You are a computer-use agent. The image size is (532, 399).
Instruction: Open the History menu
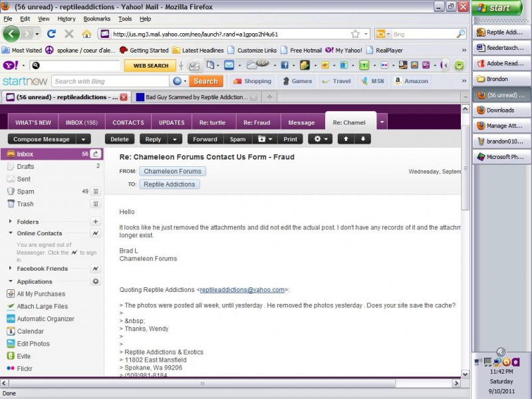[x=66, y=19]
